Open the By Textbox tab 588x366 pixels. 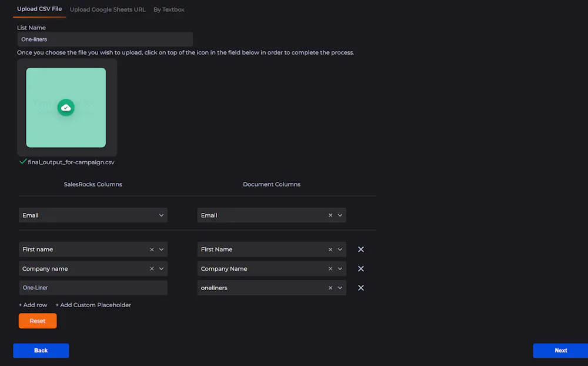click(169, 9)
